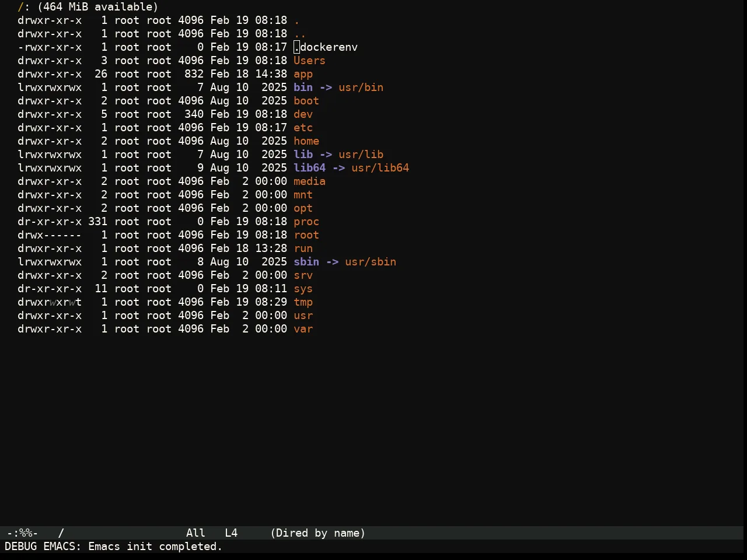This screenshot has width=747, height=560.
Task: Click the 'L4' line number in mode line
Action: pos(231,533)
